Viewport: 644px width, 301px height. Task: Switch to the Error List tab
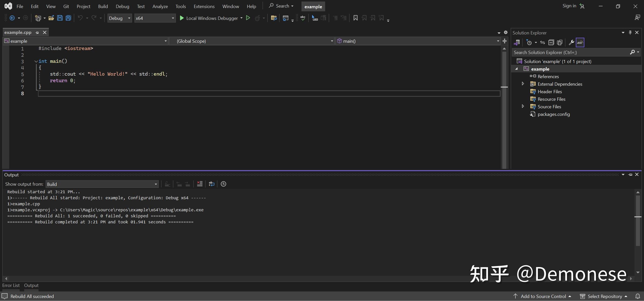coord(11,285)
